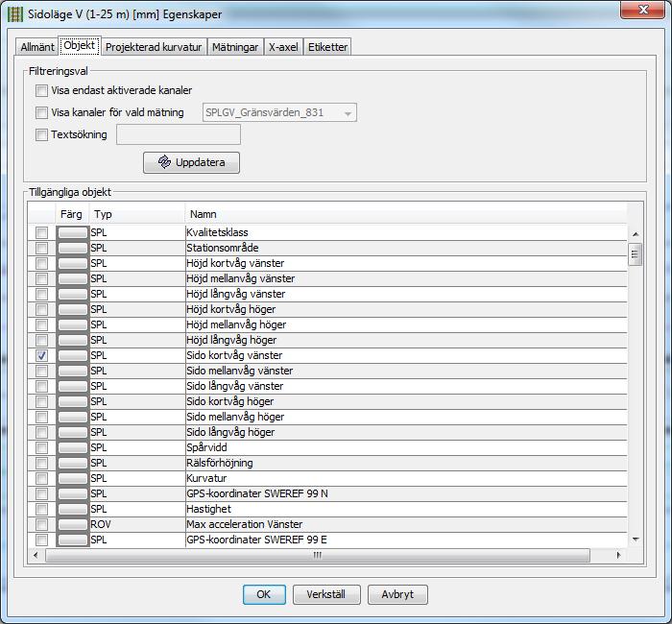Select the Sido långvåg höger name

(230, 432)
